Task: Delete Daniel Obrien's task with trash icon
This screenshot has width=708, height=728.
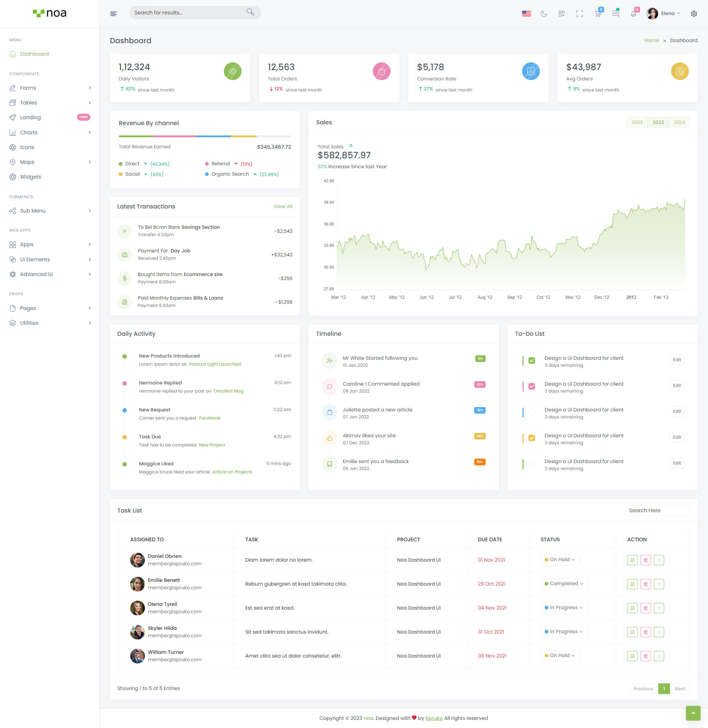Action: (645, 560)
